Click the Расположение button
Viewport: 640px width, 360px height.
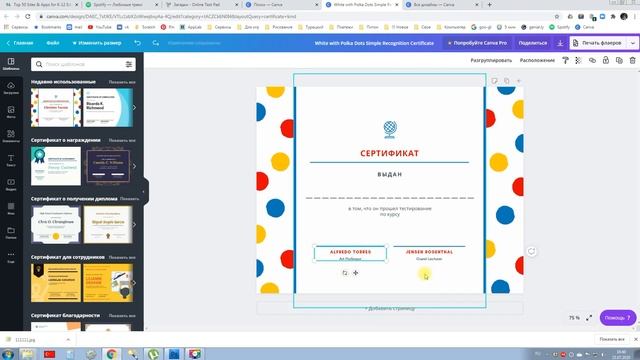click(x=537, y=60)
